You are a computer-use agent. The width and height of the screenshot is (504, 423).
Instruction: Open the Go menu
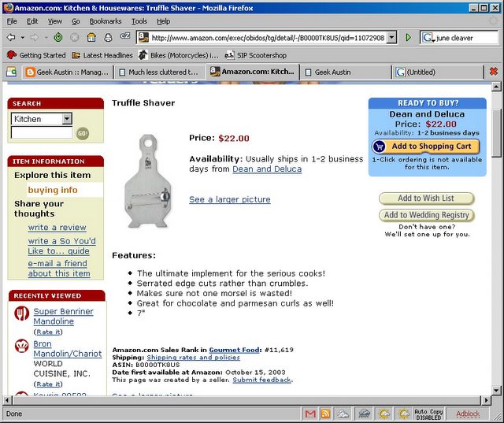(76, 21)
